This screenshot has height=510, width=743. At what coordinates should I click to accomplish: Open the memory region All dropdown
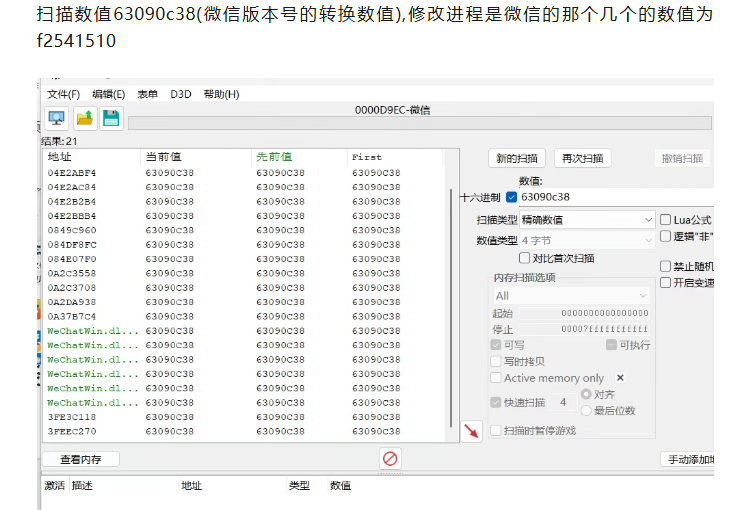(571, 296)
